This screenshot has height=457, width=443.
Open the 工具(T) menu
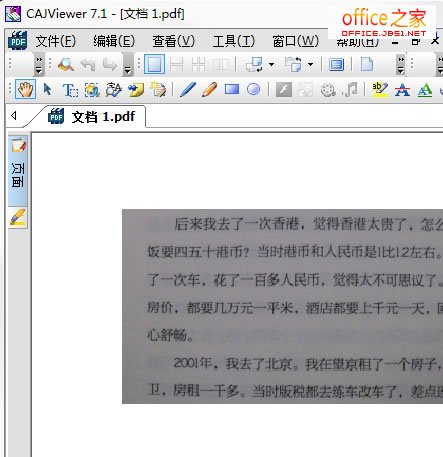pyautogui.click(x=233, y=41)
